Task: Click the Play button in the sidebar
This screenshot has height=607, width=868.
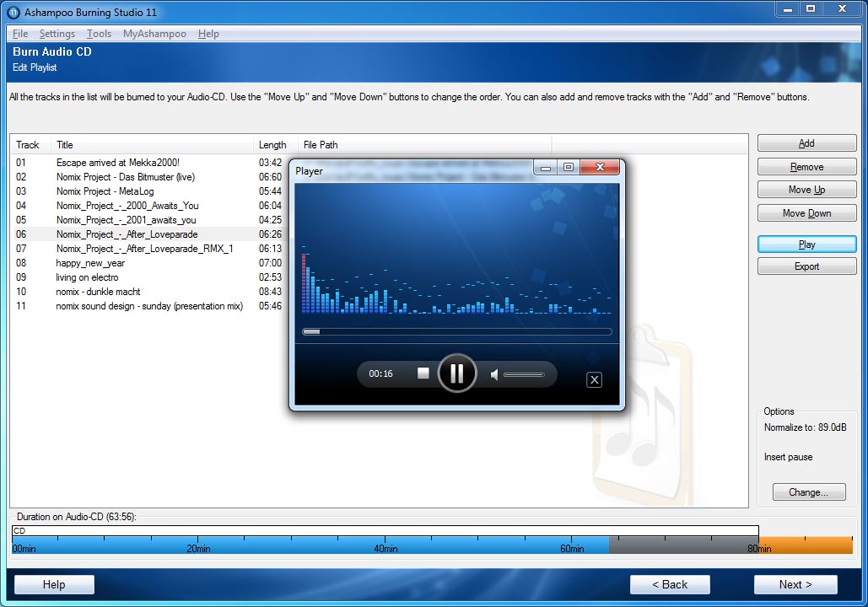Action: (x=806, y=244)
